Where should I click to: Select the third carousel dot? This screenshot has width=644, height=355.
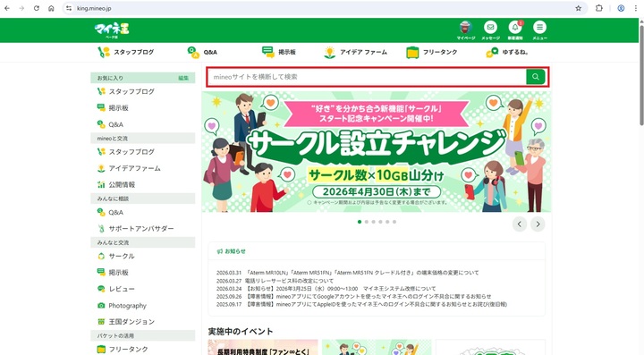[x=373, y=222]
